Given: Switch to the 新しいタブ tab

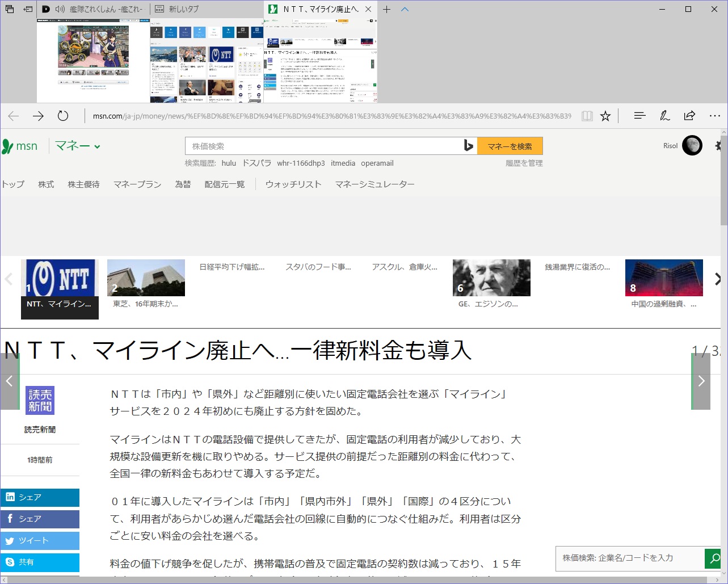Looking at the screenshot, I should (x=207, y=10).
